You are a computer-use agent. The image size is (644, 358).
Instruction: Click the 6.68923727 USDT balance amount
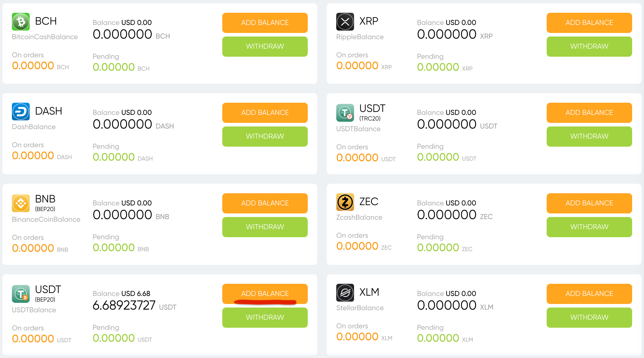pos(134,305)
